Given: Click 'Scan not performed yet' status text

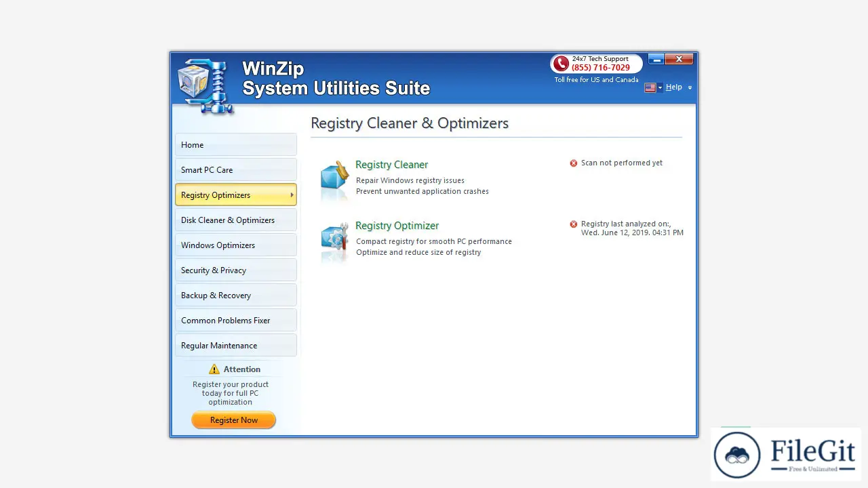Looking at the screenshot, I should (622, 163).
